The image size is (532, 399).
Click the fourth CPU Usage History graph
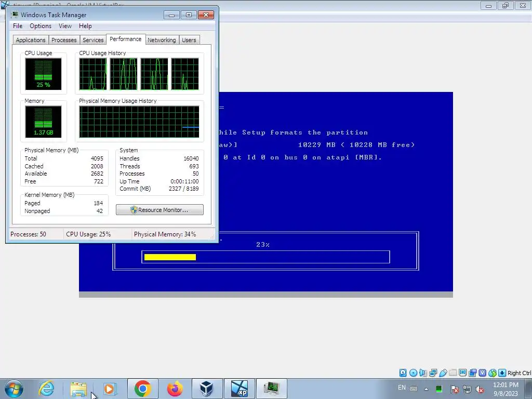coord(185,74)
